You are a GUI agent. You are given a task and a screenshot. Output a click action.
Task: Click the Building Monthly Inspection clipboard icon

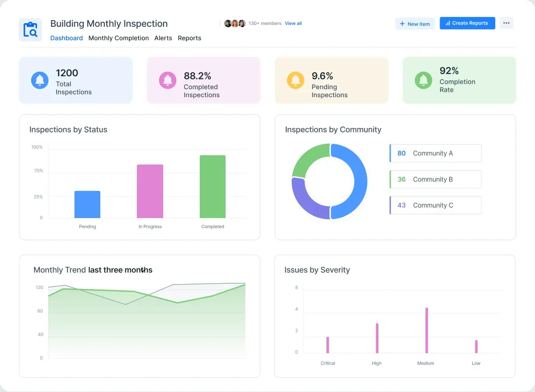[x=30, y=30]
